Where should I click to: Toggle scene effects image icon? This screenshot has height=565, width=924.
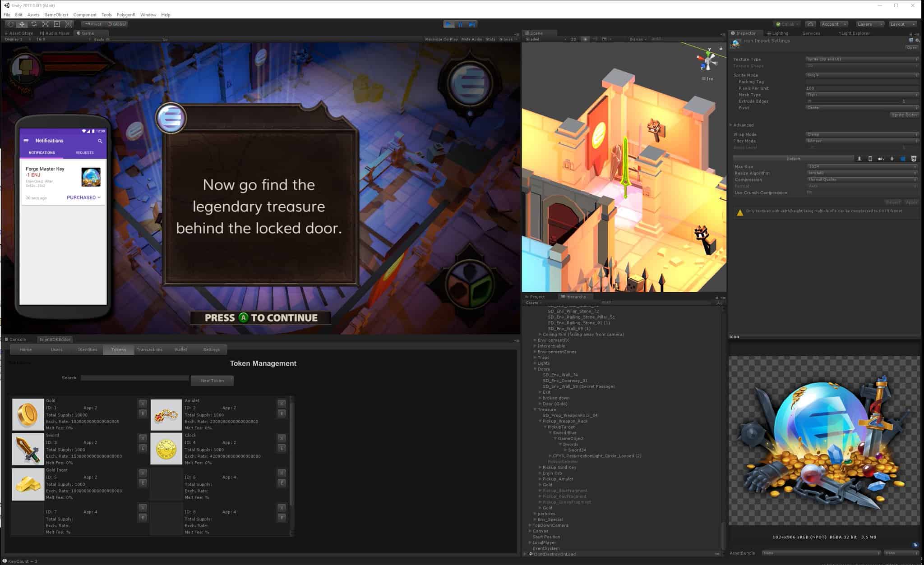pos(604,39)
